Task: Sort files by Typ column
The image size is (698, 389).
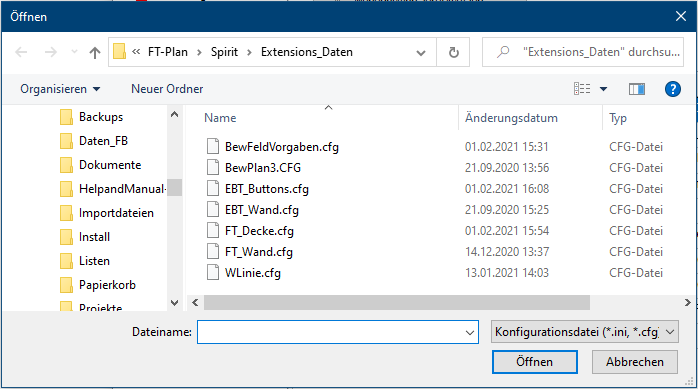Action: point(618,118)
